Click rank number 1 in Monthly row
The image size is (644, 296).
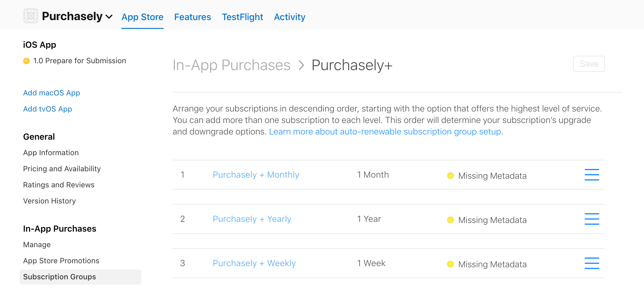click(182, 175)
